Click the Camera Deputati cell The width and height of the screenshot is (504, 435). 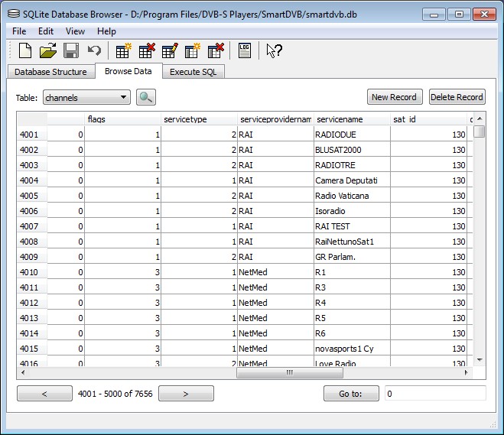(353, 180)
